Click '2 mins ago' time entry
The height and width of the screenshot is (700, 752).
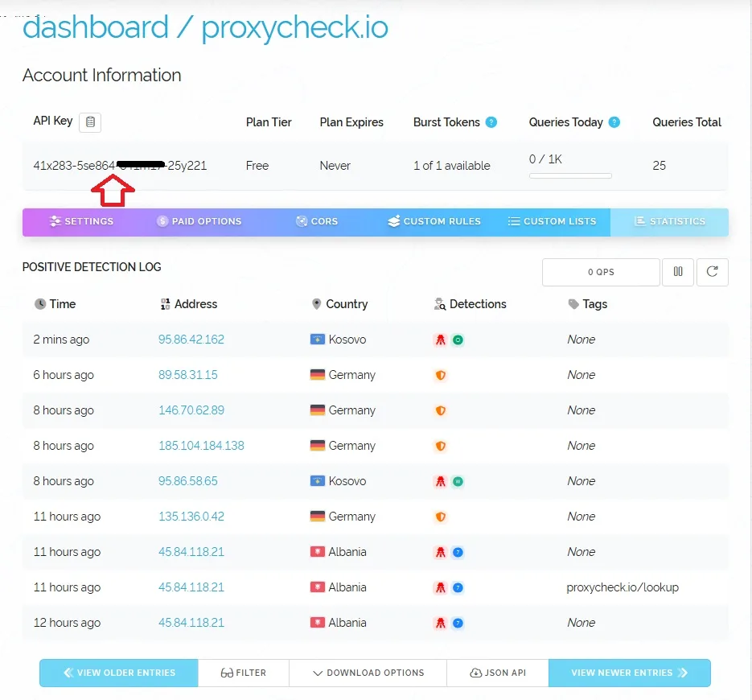tap(61, 340)
